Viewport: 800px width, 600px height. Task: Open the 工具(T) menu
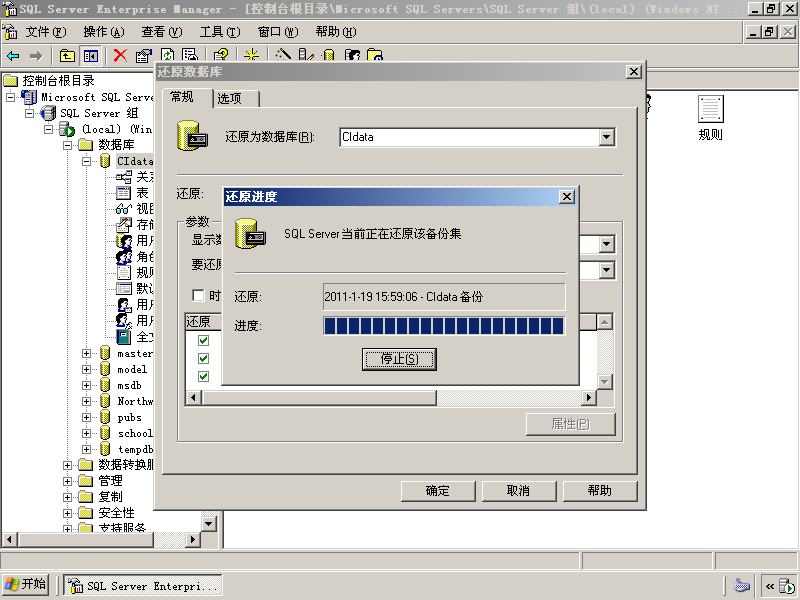tap(220, 32)
